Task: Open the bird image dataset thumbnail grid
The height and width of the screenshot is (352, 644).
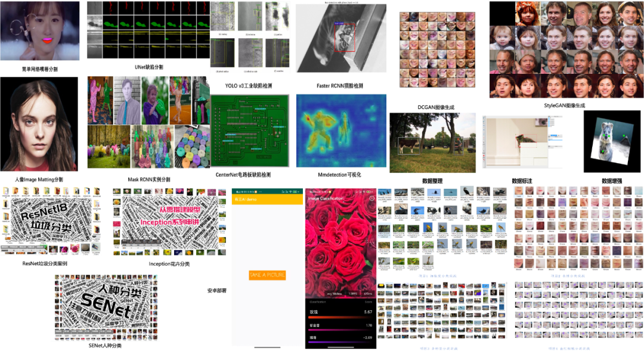Action: [442, 230]
